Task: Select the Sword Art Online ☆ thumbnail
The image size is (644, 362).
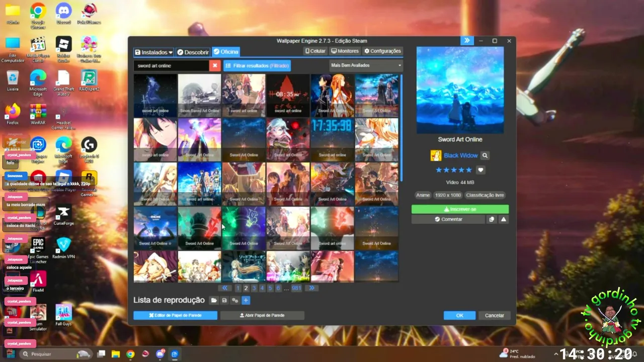Action: pyautogui.click(x=155, y=228)
